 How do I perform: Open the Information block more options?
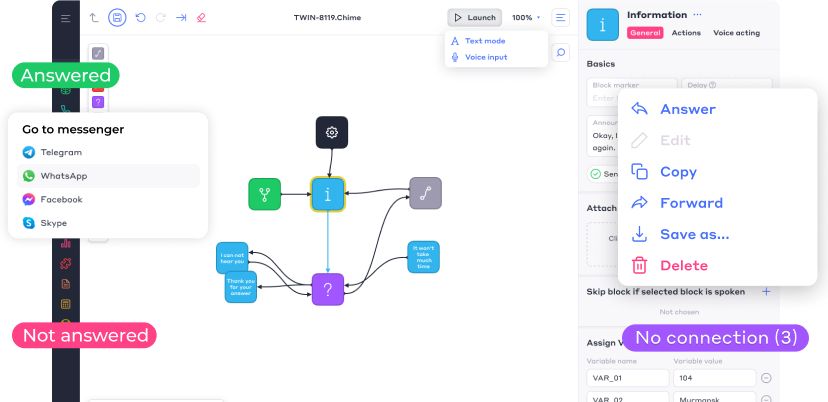click(x=698, y=15)
